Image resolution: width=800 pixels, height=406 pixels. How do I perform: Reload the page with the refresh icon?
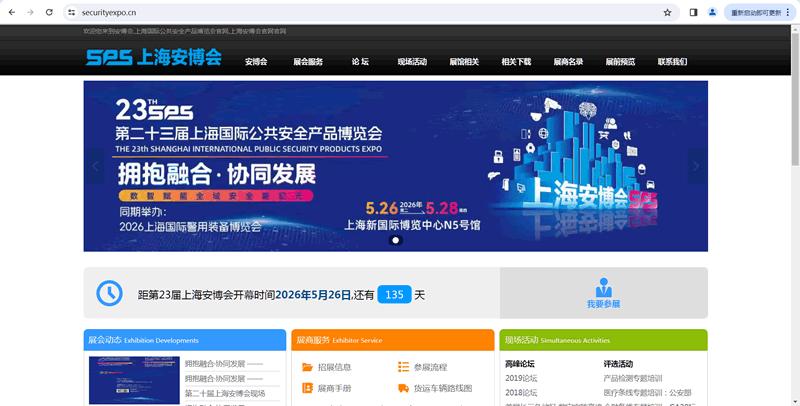pos(48,12)
